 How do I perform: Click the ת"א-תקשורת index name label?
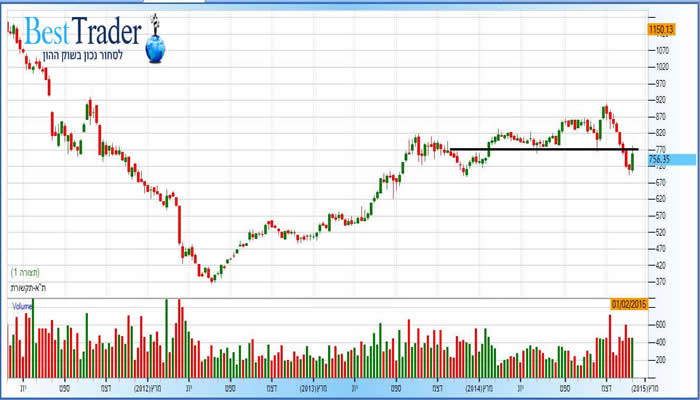click(x=30, y=288)
